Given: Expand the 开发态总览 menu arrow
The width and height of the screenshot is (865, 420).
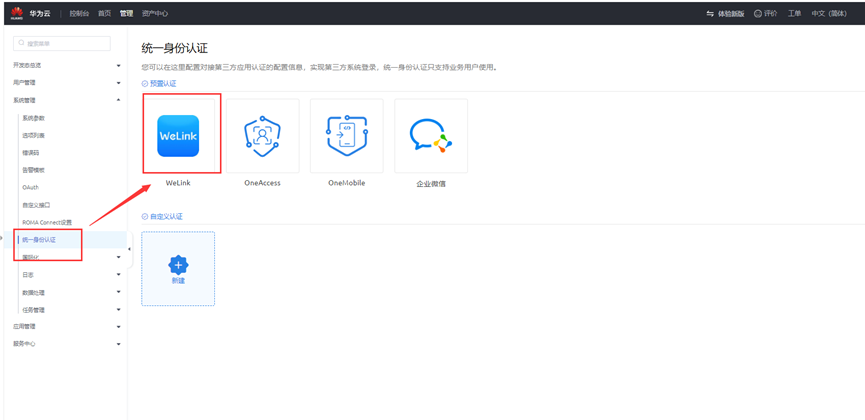Looking at the screenshot, I should click(x=119, y=66).
